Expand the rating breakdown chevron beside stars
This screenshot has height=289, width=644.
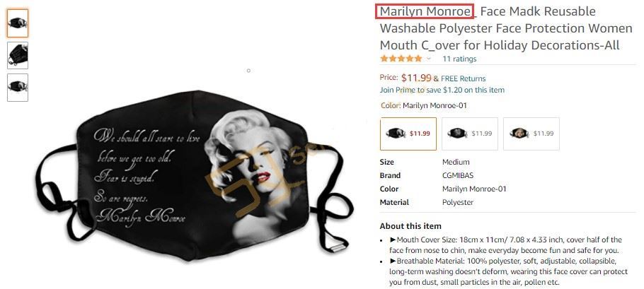429,59
